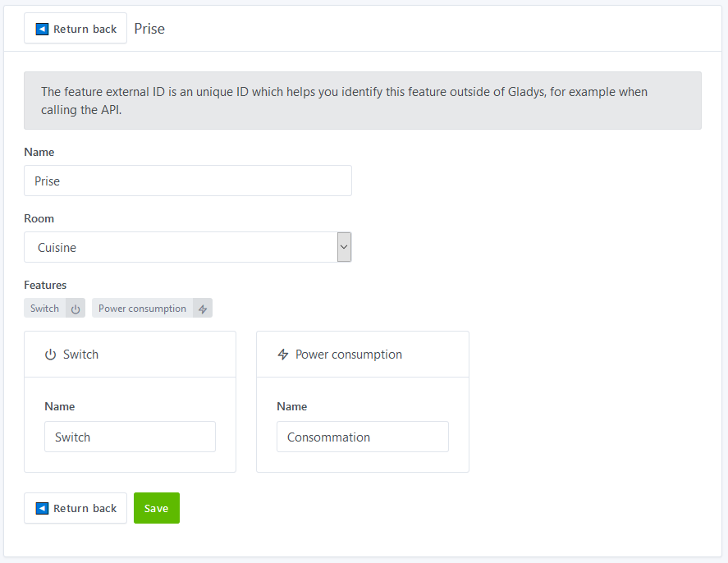Click the Features label
The width and height of the screenshot is (728, 563).
[45, 285]
